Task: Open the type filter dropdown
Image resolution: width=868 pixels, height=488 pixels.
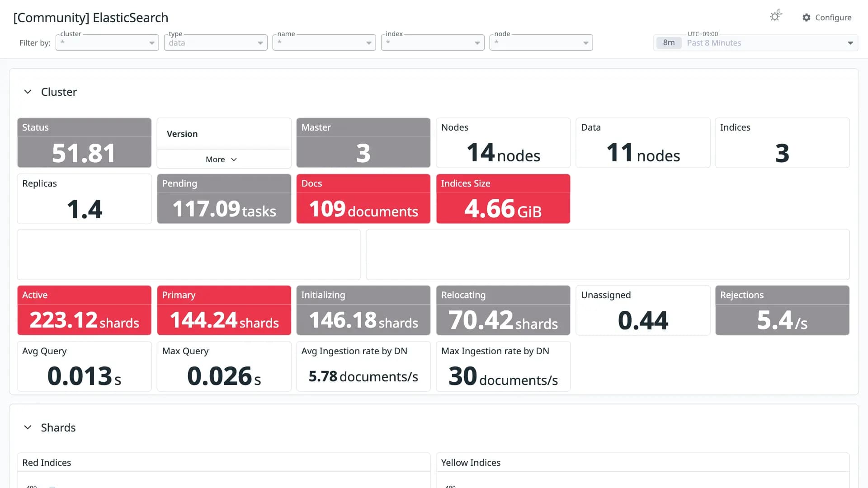Action: point(216,42)
